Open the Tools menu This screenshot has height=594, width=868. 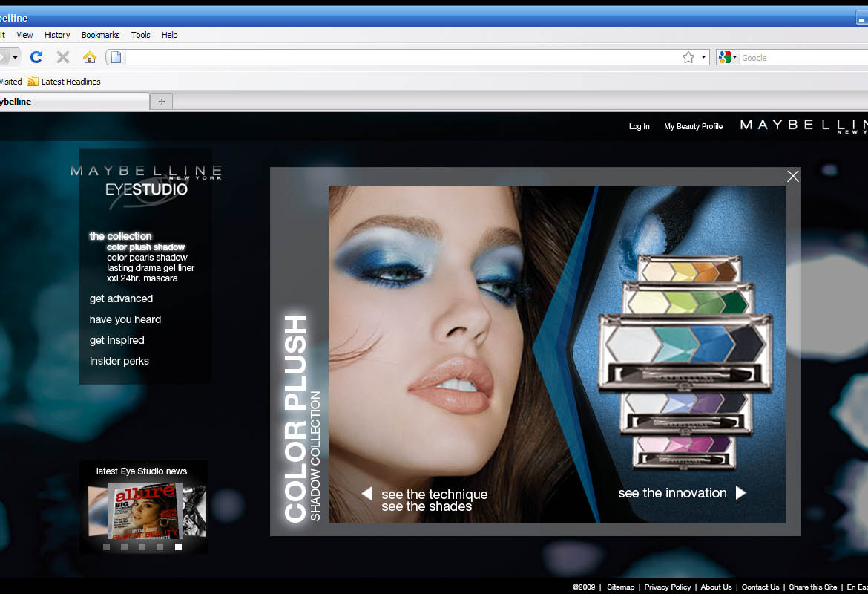(x=141, y=35)
